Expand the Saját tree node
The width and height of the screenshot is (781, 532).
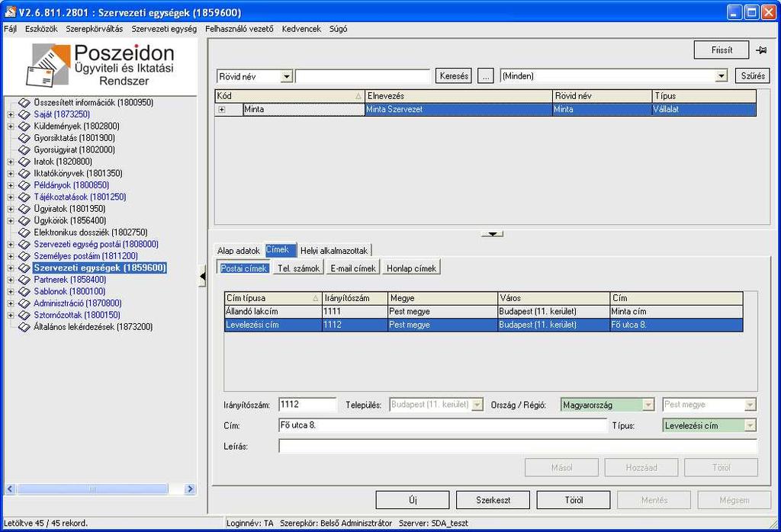[11, 114]
